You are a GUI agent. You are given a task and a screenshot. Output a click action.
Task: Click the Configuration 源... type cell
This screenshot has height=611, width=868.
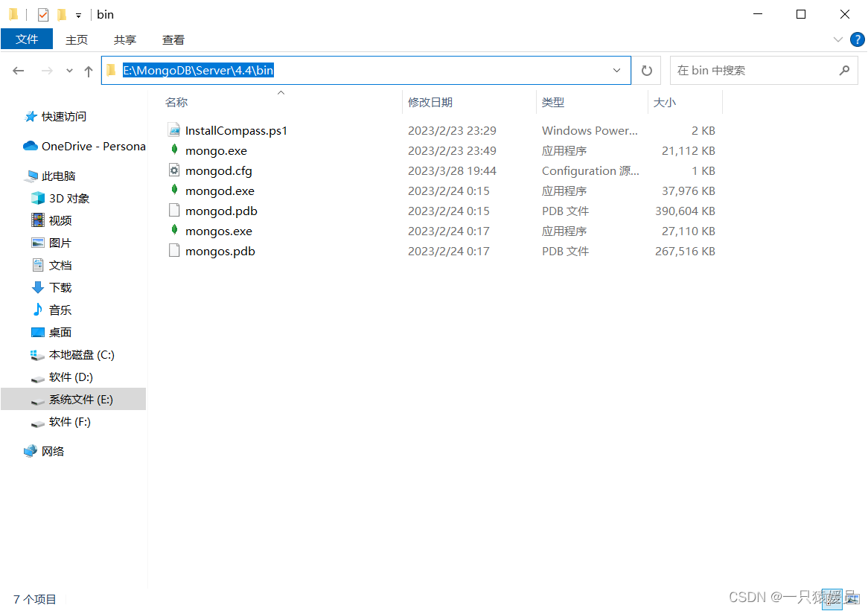590,170
